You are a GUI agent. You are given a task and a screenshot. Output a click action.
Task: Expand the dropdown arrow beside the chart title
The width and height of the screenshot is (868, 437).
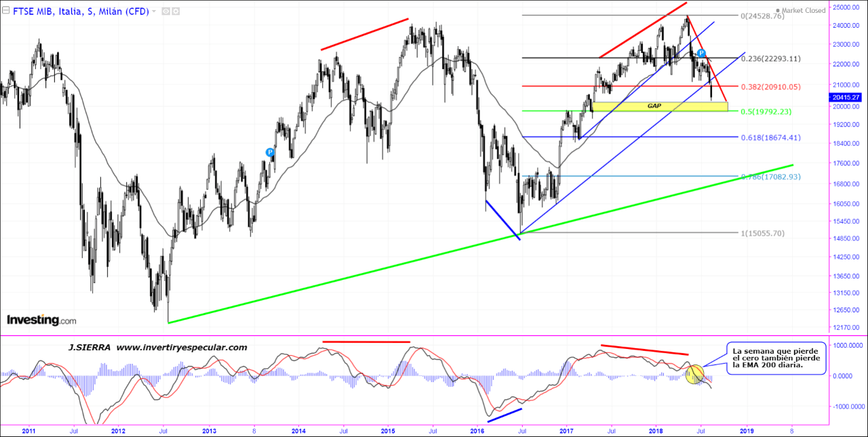coord(154,12)
